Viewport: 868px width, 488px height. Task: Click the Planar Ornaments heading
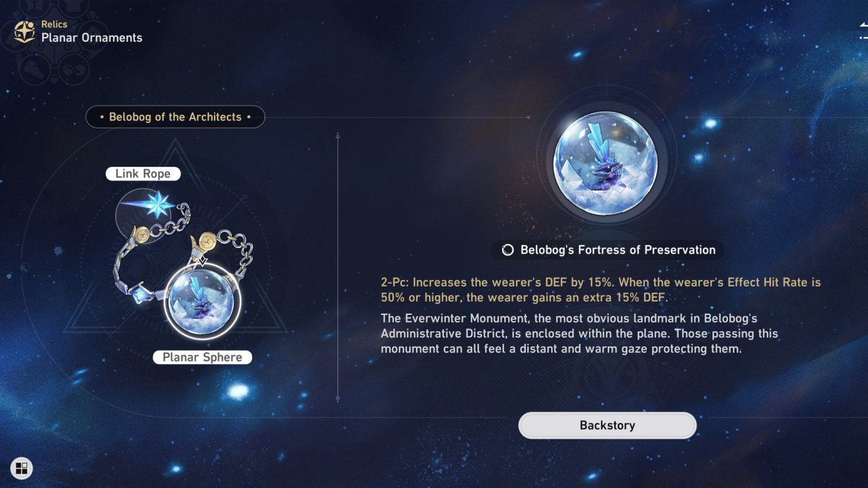pyautogui.click(x=92, y=38)
